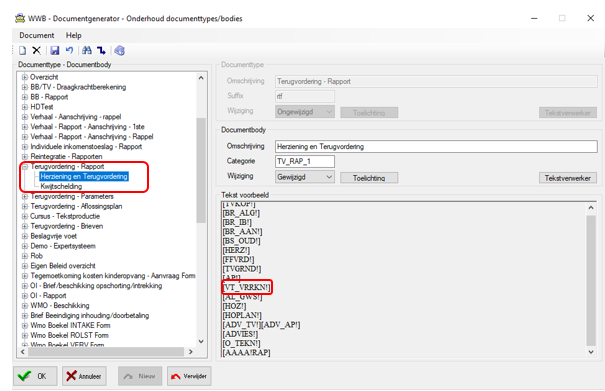Collapse the Terugvordering - Rapport node
Viewport: 605px width, 391px height.
25,167
